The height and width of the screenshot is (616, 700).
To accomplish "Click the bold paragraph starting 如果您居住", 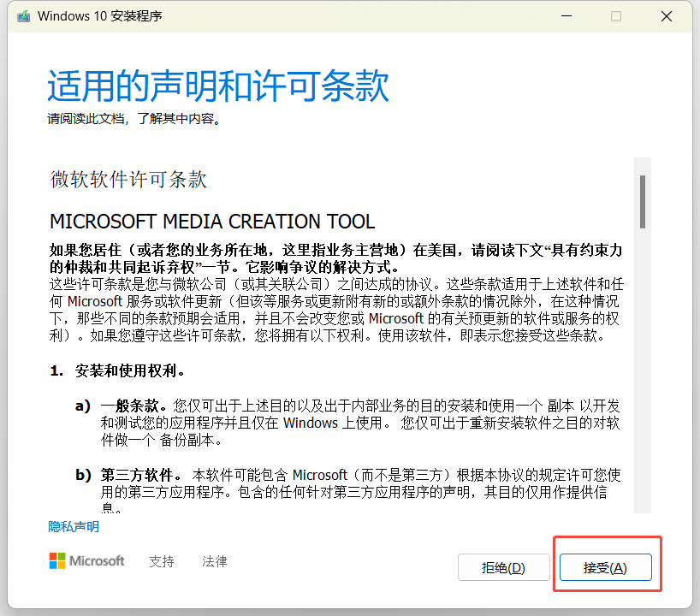I will [336, 258].
